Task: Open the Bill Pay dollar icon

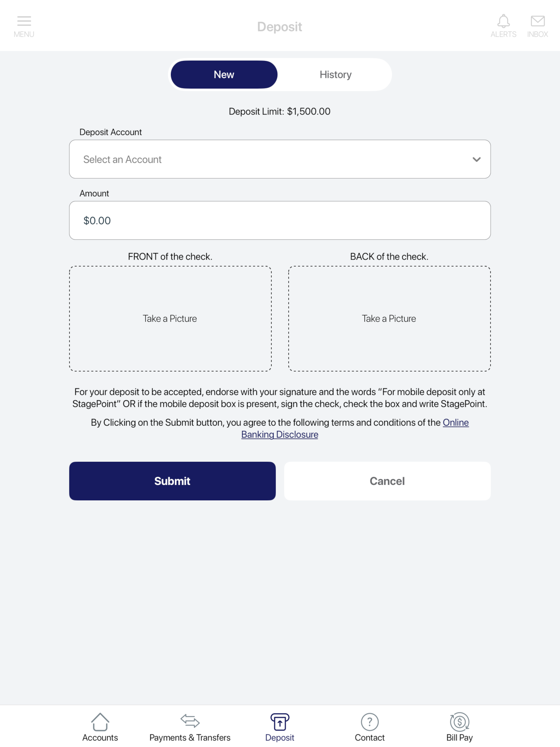Action: point(459,722)
